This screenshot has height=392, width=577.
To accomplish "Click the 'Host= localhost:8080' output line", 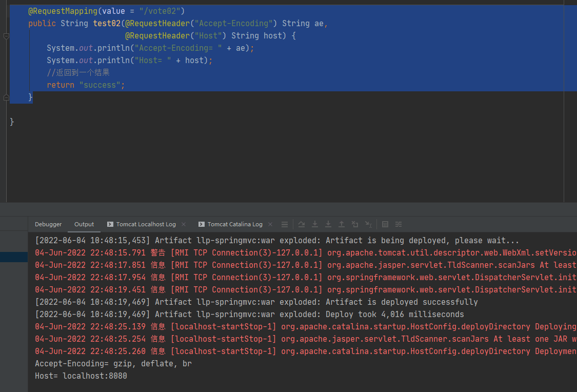I will pyautogui.click(x=81, y=376).
